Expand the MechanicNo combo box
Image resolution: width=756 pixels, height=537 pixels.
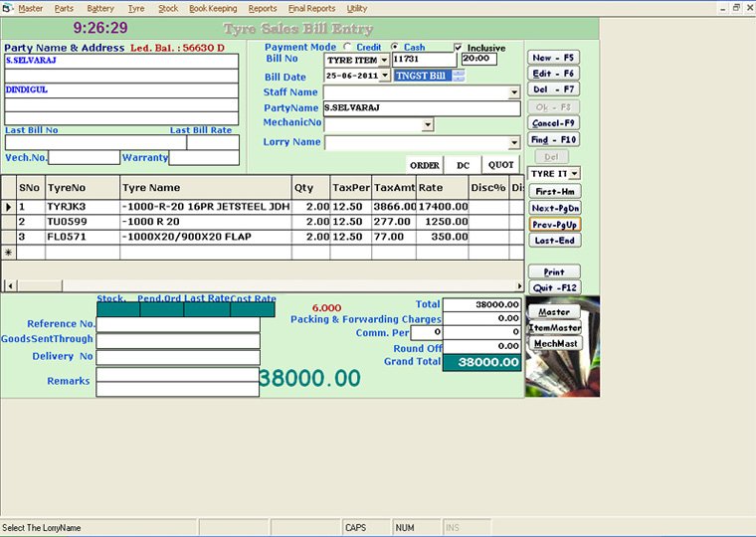(x=427, y=124)
